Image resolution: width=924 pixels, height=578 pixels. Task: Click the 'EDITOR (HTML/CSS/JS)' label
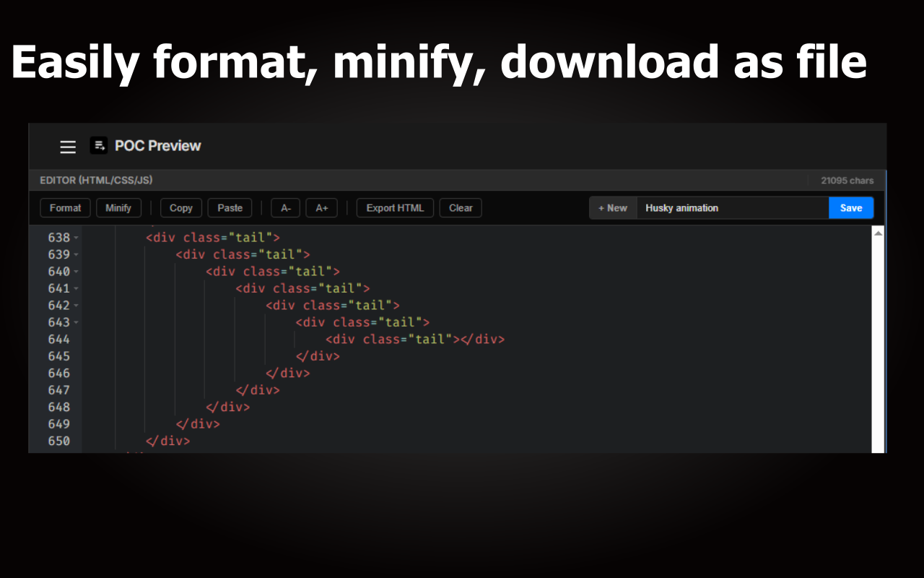pos(96,180)
